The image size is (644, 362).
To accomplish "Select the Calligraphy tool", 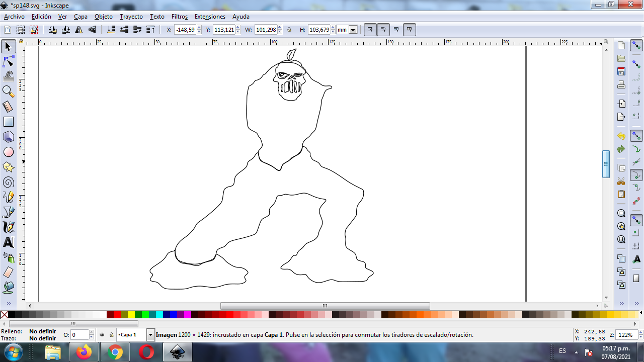I will click(8, 227).
